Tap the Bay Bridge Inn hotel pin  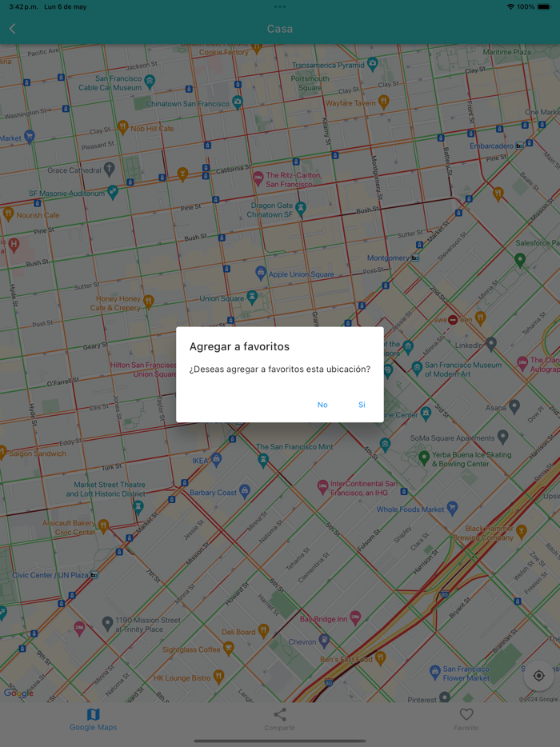(x=355, y=618)
